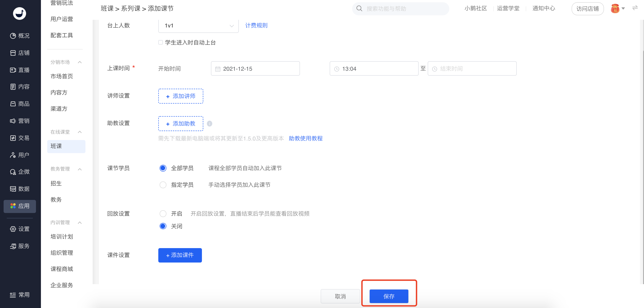Open the 助教使用教程 link
644x308 pixels.
tap(306, 138)
